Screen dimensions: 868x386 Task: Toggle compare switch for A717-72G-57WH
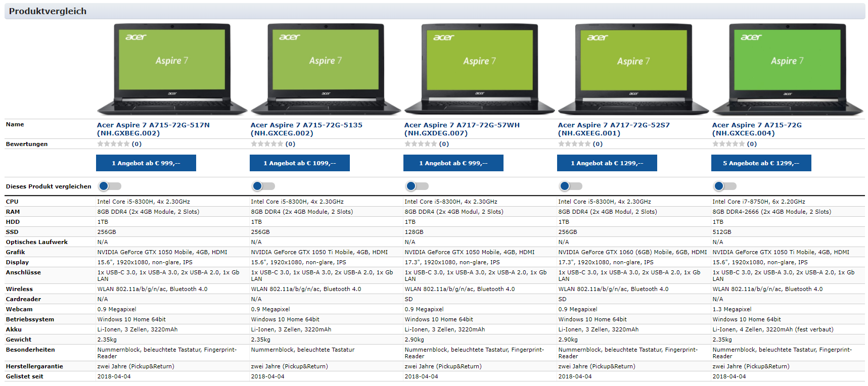[417, 186]
